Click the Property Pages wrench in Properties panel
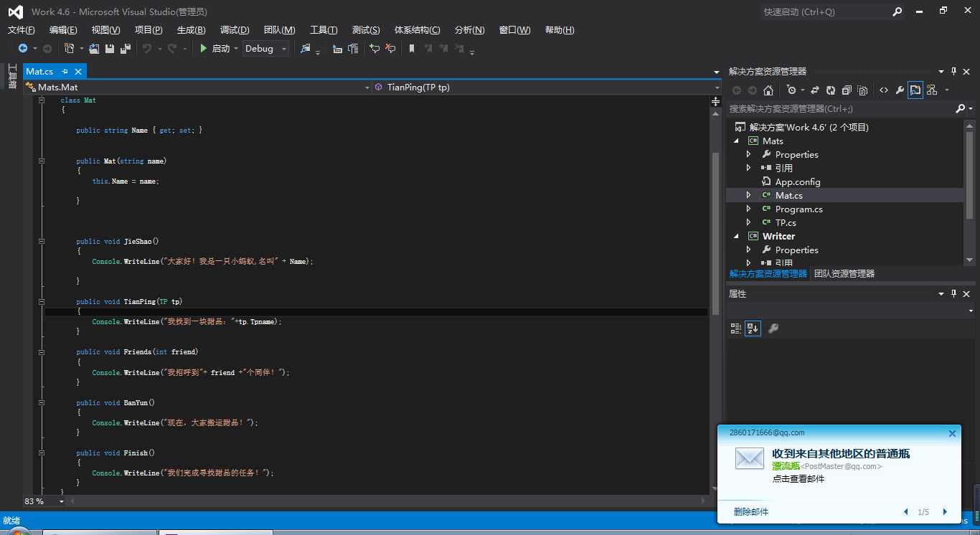 773,328
